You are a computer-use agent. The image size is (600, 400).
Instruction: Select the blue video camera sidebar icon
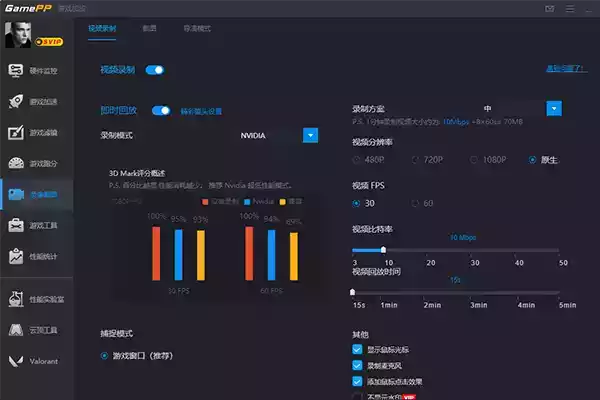click(16, 194)
